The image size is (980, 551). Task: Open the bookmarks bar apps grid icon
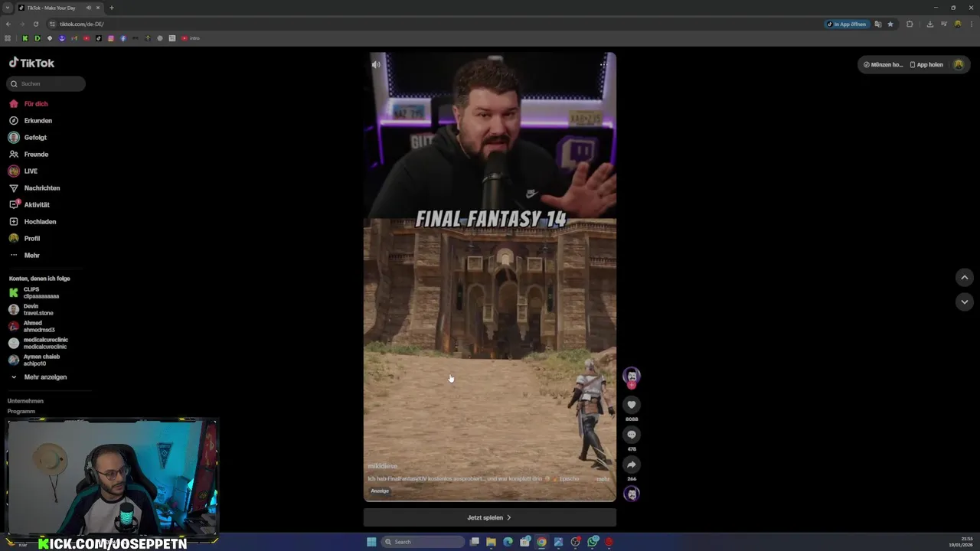[8, 38]
